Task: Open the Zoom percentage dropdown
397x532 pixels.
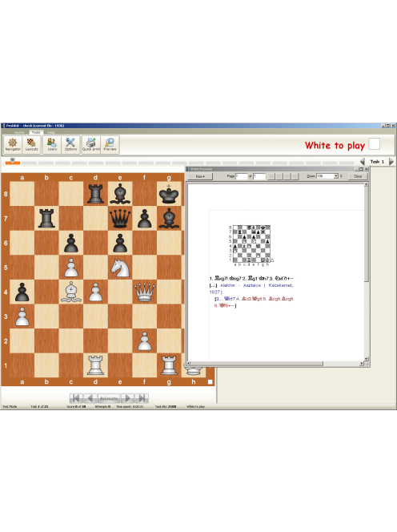Action: (x=336, y=176)
